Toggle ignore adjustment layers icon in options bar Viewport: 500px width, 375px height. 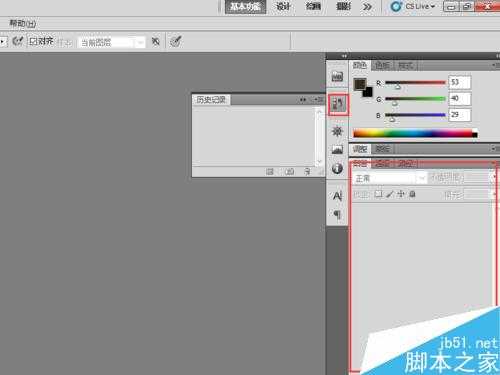(x=155, y=42)
